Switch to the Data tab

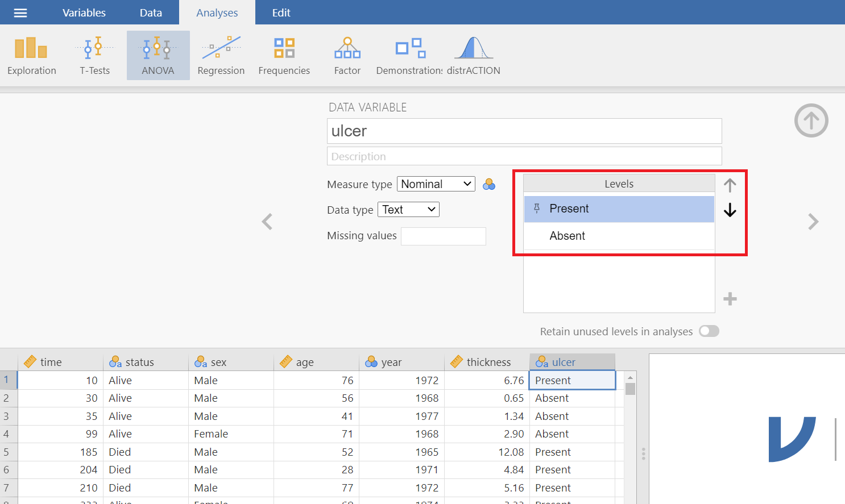151,13
